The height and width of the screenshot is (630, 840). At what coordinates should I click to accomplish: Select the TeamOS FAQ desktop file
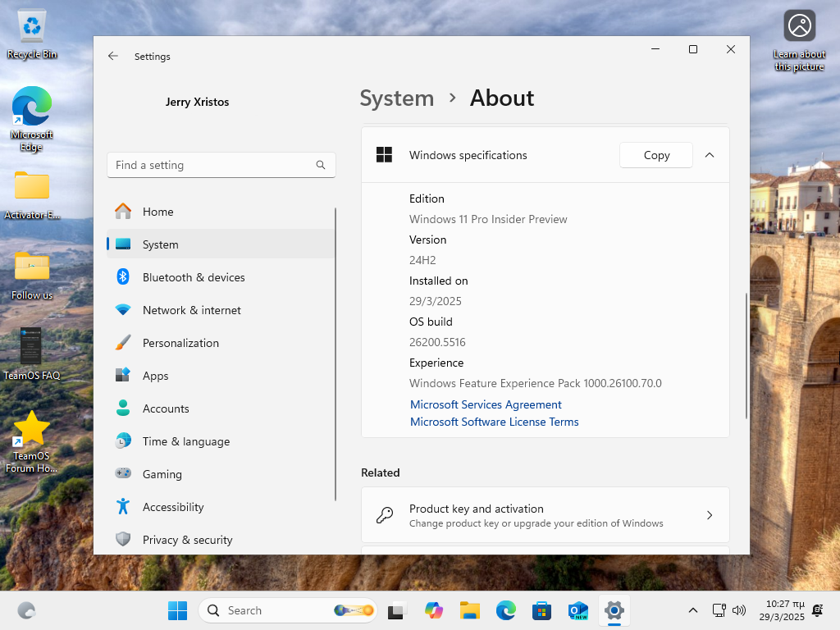click(x=31, y=354)
